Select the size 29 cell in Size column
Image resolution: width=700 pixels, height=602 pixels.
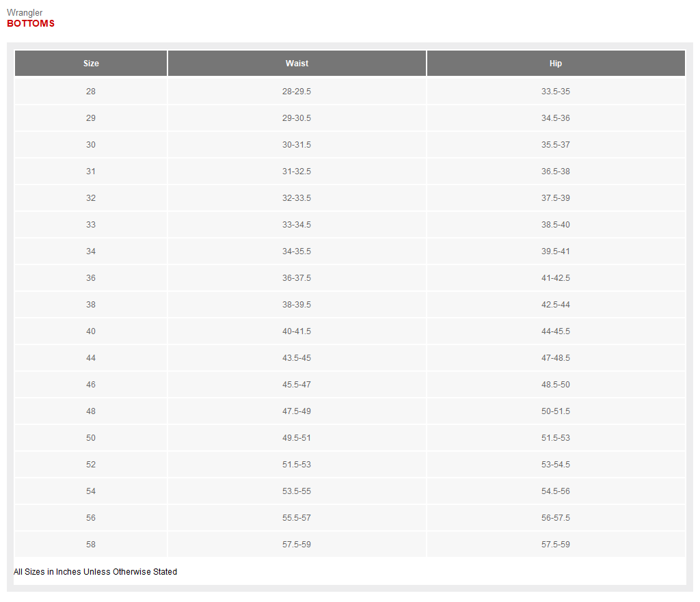(x=91, y=118)
